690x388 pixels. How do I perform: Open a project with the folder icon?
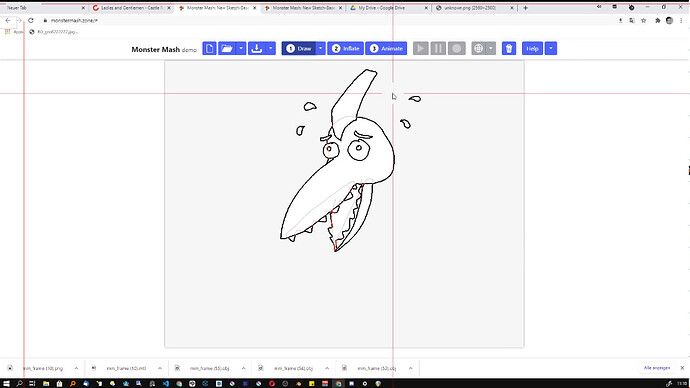point(227,48)
